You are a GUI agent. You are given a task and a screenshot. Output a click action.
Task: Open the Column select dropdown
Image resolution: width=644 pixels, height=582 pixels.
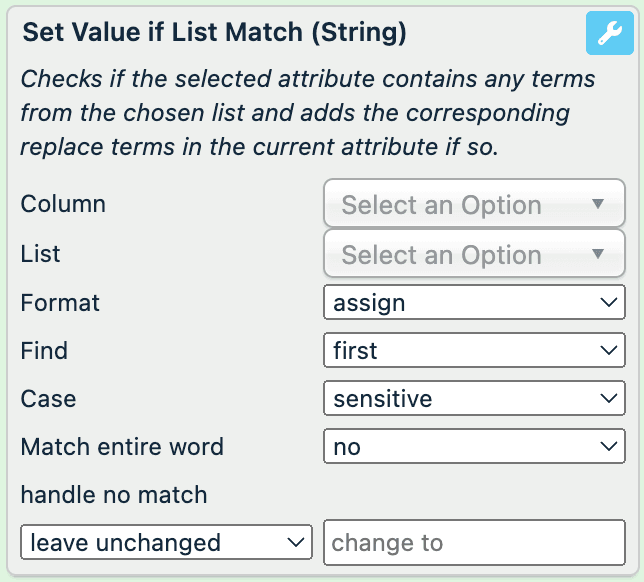click(x=474, y=205)
